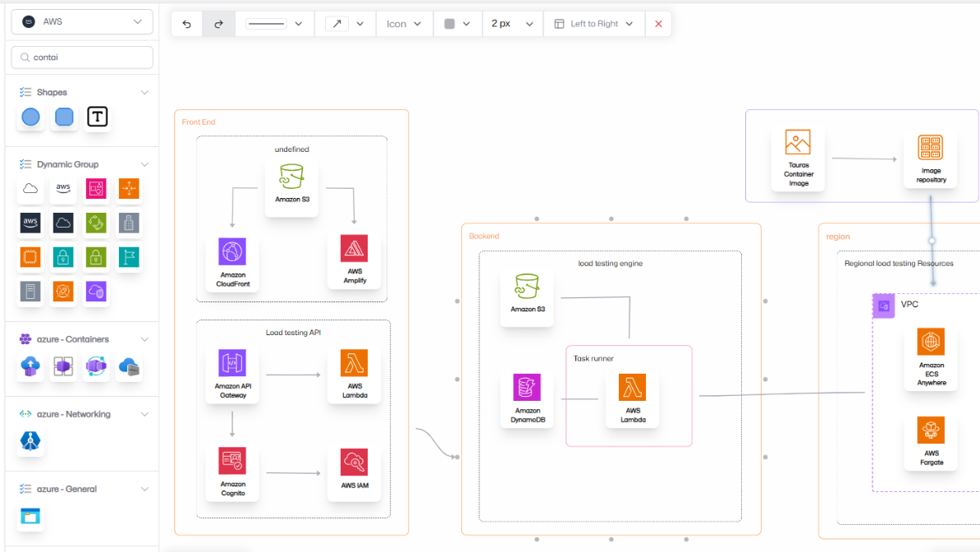Select the circle shape in Shapes
Screen dimensions: 980x552
click(x=30, y=117)
